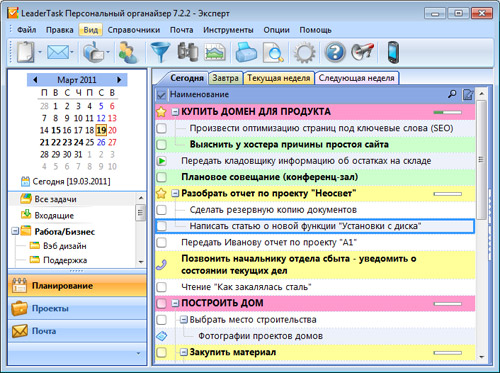Screen dimensions: 500x373
Task: Switch to Текущая неделя tab
Action: (279, 78)
